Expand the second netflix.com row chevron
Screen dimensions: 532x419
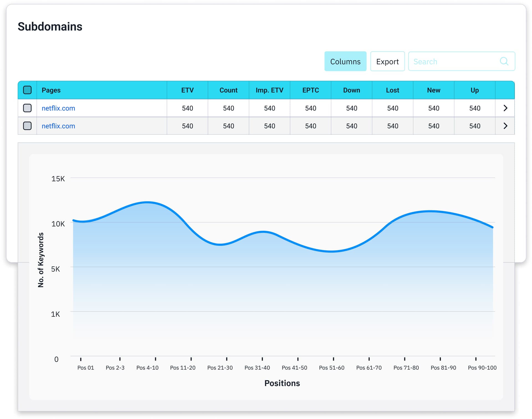(505, 126)
